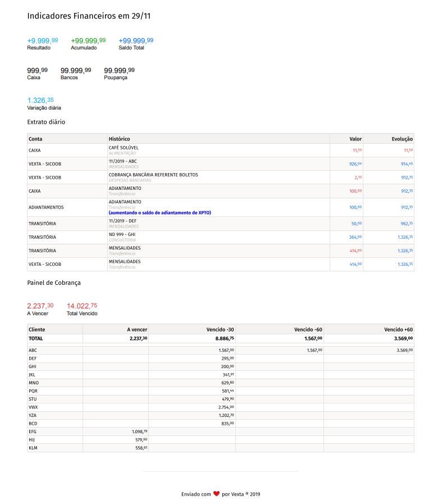Click the A Vencer total 2.237,30
The width and height of the screenshot is (438, 504).
(x=43, y=306)
